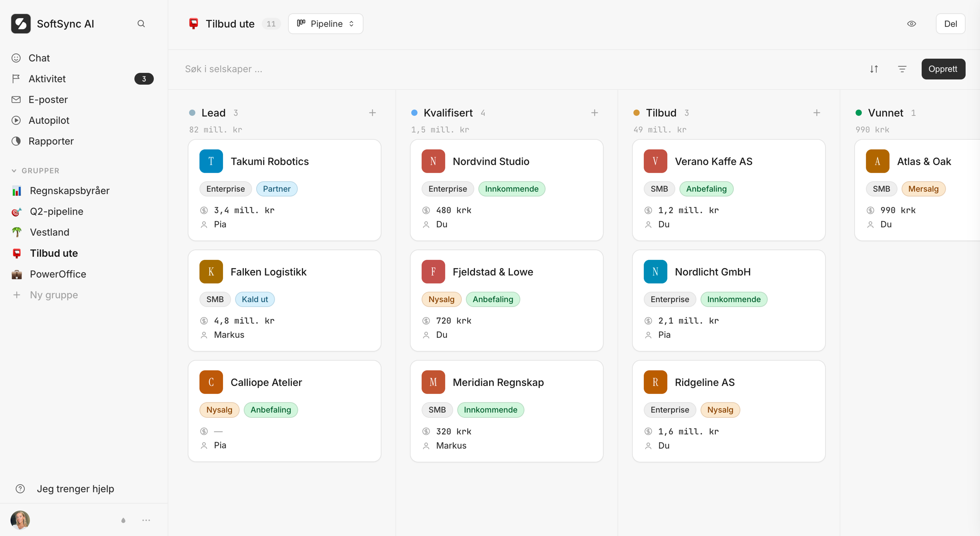This screenshot has width=980, height=536.
Task: Add a card to Tilbud column
Action: pyautogui.click(x=816, y=113)
